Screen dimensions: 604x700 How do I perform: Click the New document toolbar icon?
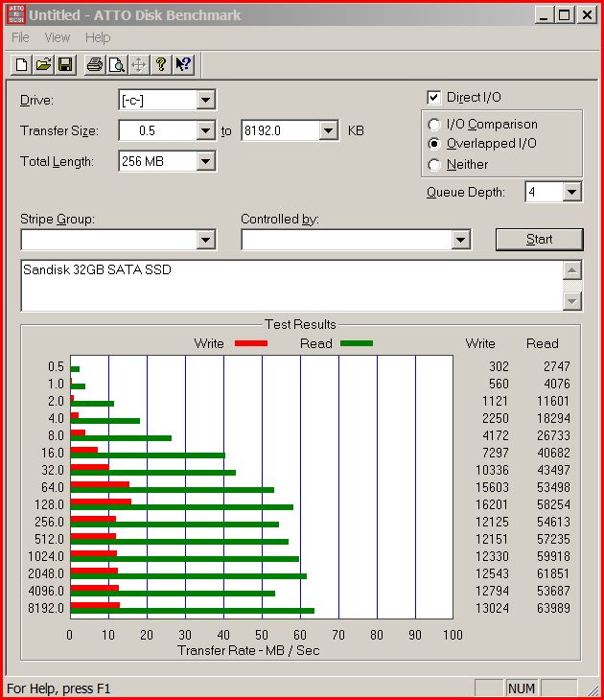click(21, 65)
